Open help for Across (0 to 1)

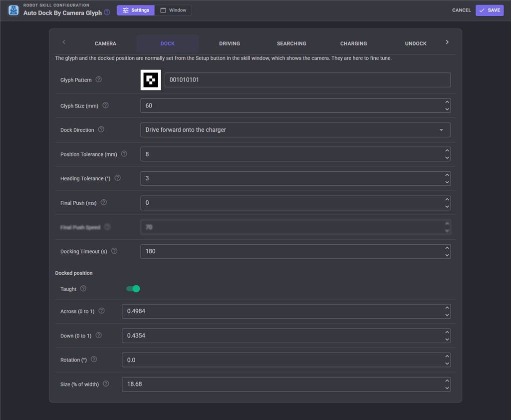(x=102, y=311)
